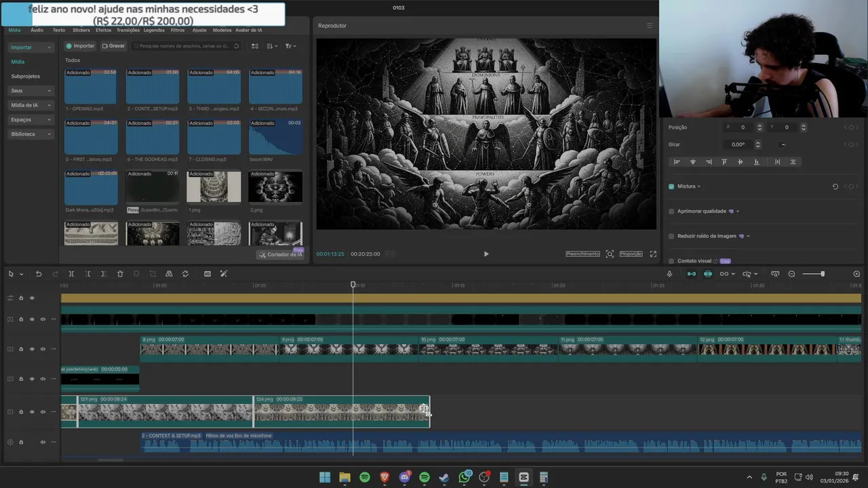Click the split clip tool icon

71,274
